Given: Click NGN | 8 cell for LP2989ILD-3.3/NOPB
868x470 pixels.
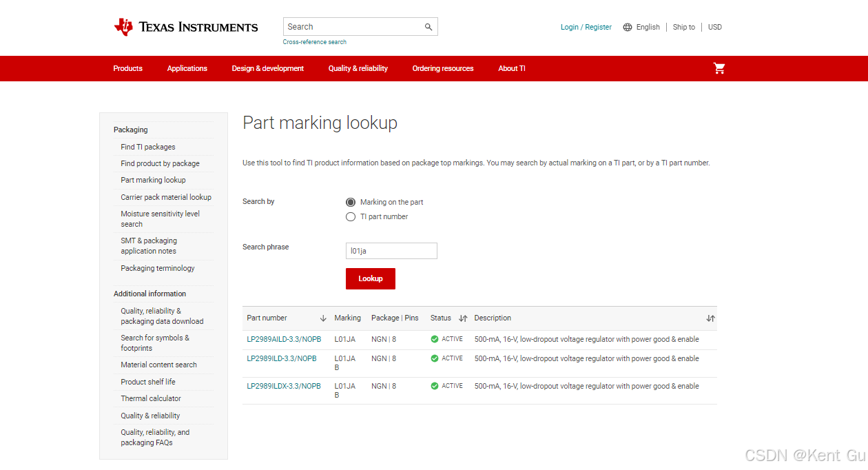Looking at the screenshot, I should click(x=384, y=358).
